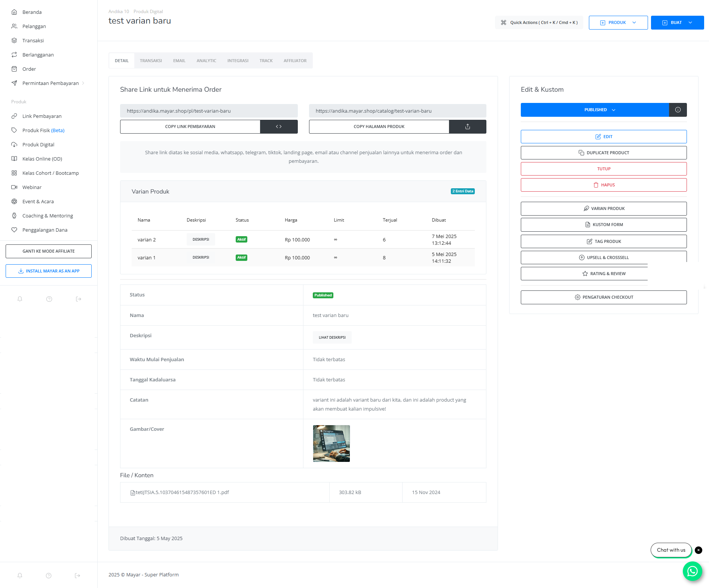709x588 pixels.
Task: Open Penggalangan Dana page
Action: 45,230
